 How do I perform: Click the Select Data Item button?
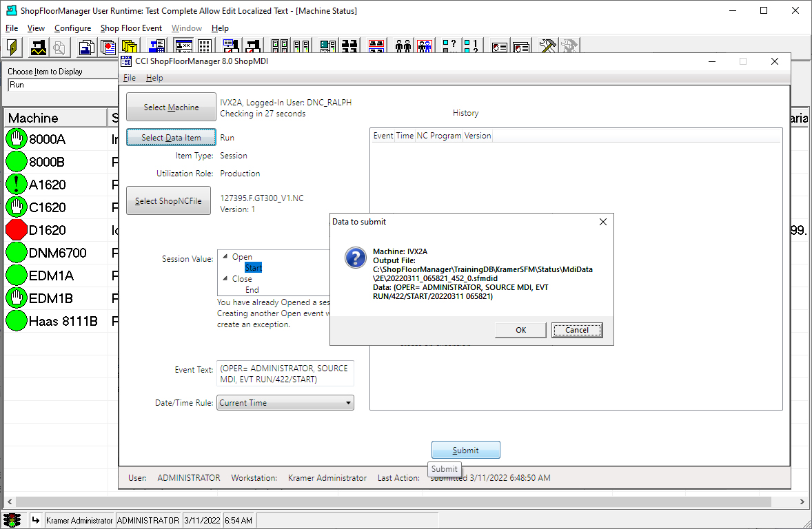(x=171, y=138)
